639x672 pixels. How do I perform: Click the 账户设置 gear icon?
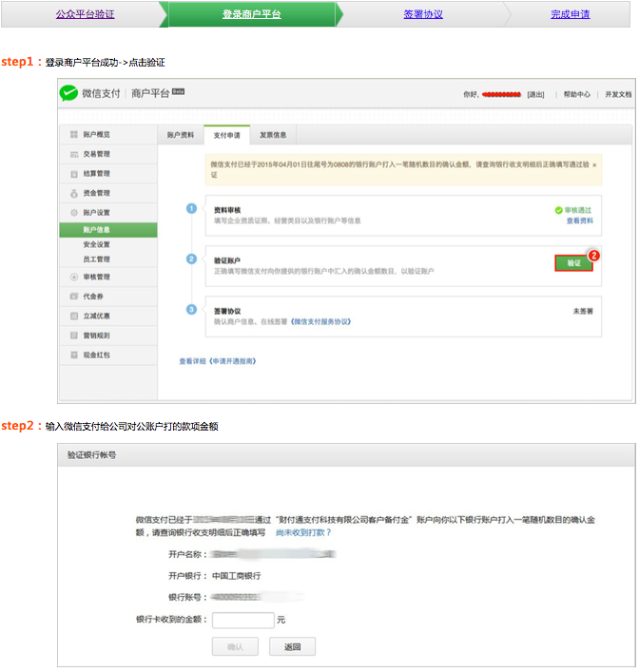tap(74, 213)
